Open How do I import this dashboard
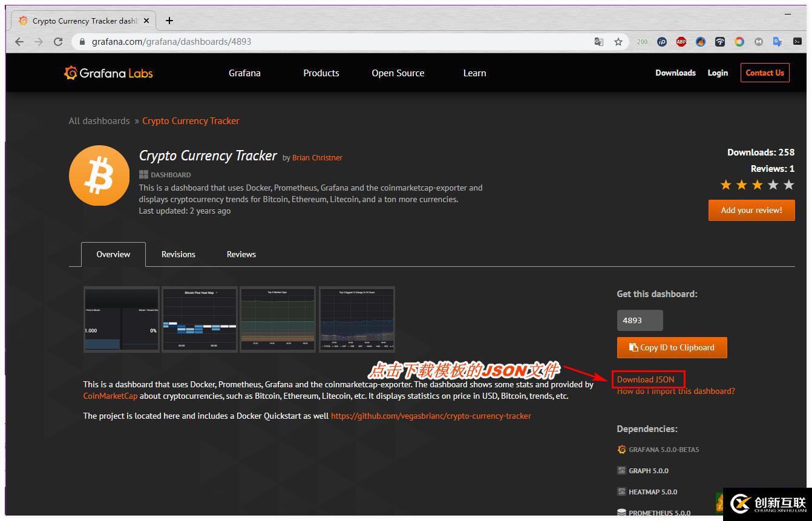The width and height of the screenshot is (812, 521). (676, 391)
